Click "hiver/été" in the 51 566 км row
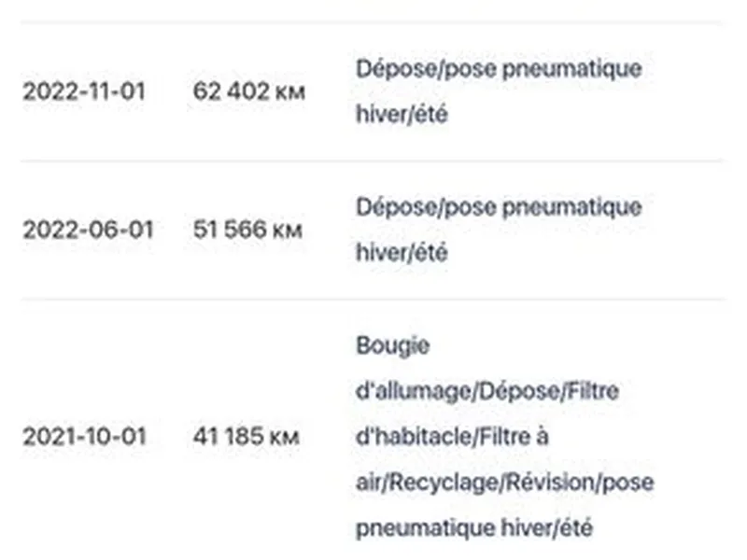747x560 pixels. 401,253
